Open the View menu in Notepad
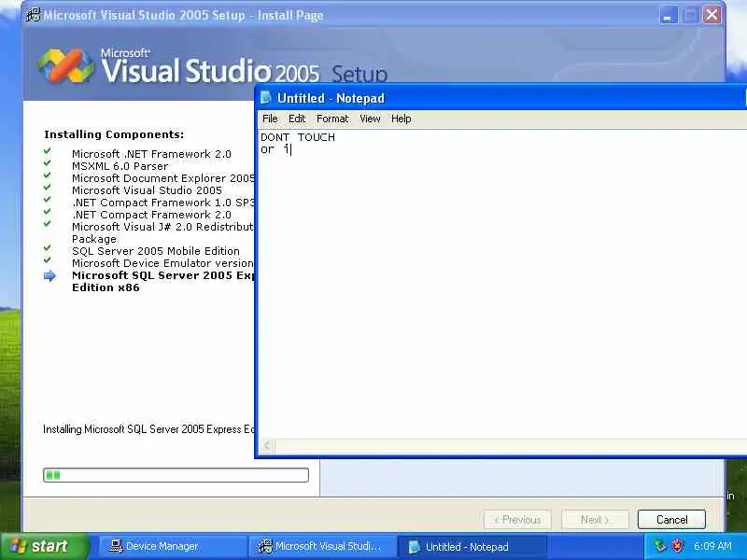747x560 pixels. pyautogui.click(x=370, y=119)
